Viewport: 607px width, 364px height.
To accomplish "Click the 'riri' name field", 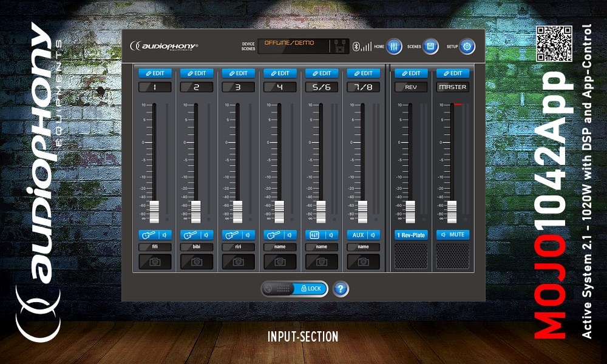I will pos(239,247).
